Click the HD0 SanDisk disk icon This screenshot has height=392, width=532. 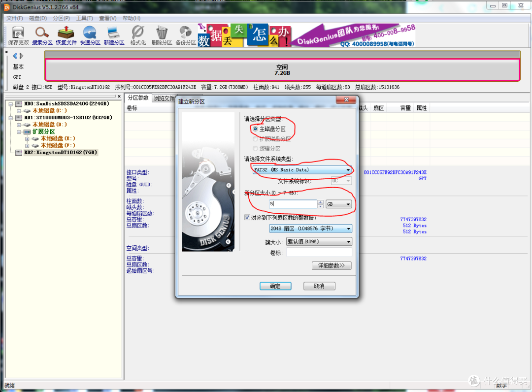click(19, 104)
